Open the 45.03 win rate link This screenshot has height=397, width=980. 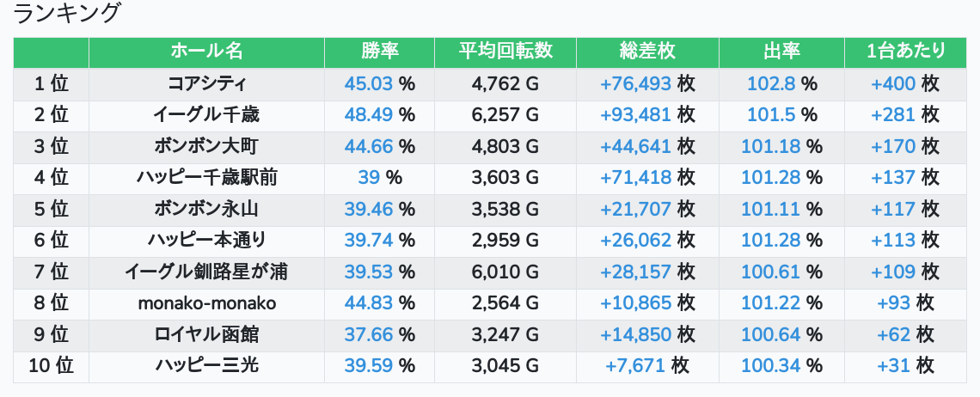[369, 83]
